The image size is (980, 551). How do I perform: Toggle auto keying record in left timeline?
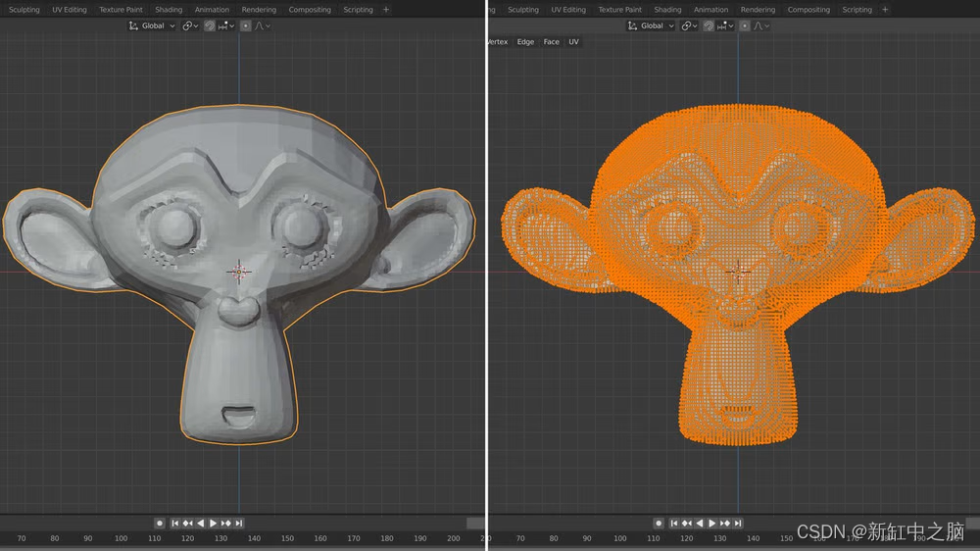(160, 523)
